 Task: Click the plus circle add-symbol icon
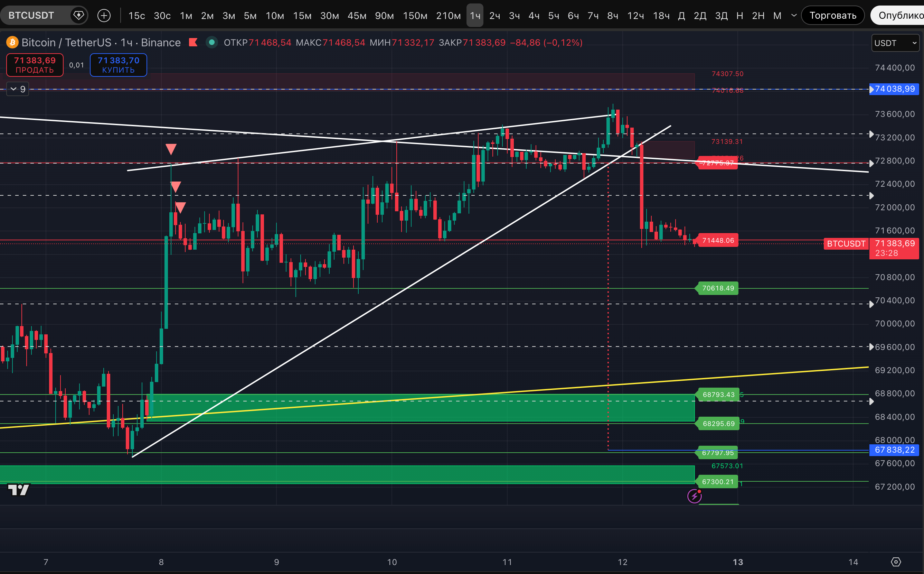click(x=104, y=16)
